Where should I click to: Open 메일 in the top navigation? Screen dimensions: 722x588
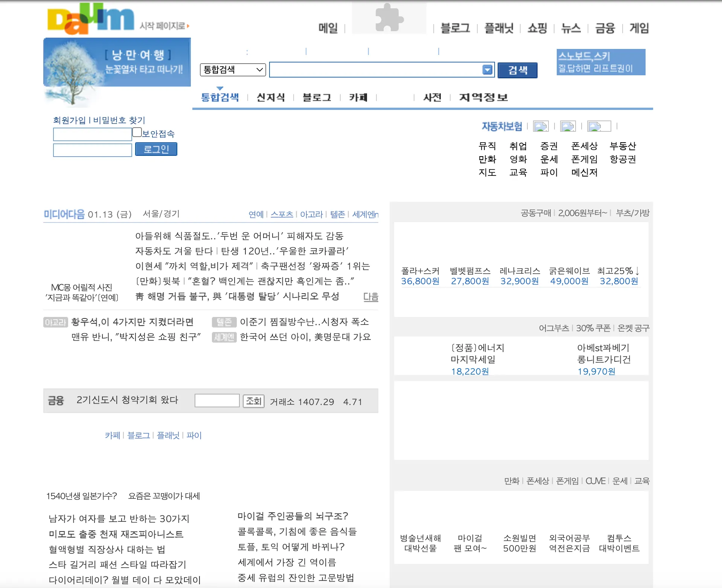[x=328, y=28]
